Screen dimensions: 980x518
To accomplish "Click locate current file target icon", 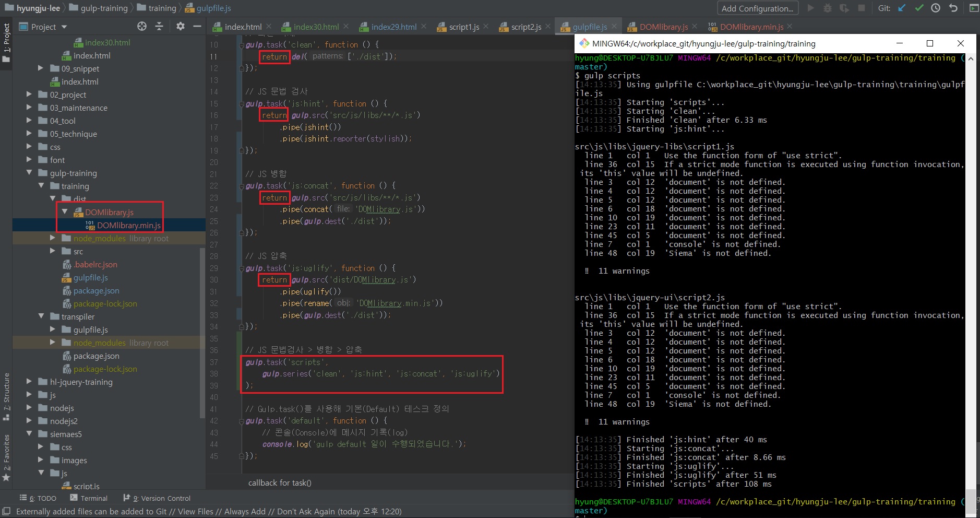I will click(142, 26).
